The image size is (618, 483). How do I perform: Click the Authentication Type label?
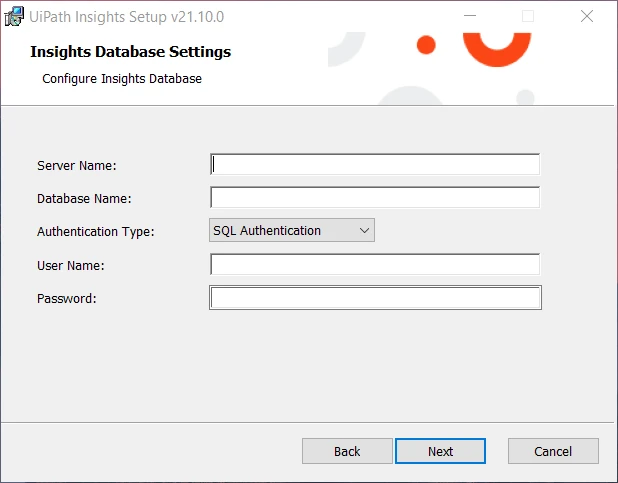96,231
